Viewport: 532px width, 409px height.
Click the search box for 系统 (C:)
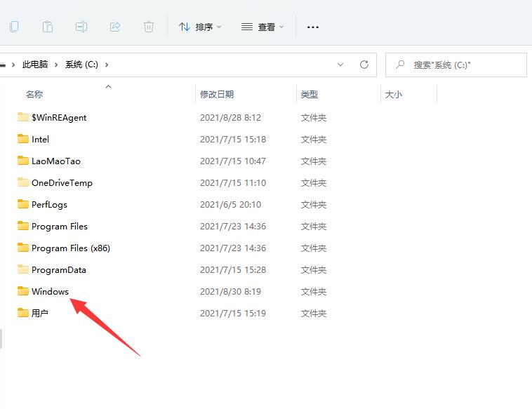[x=456, y=65]
